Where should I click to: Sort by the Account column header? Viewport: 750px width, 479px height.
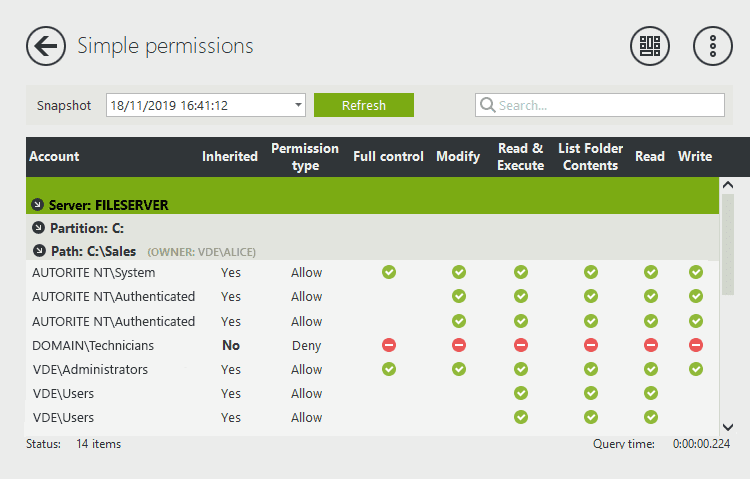54,156
